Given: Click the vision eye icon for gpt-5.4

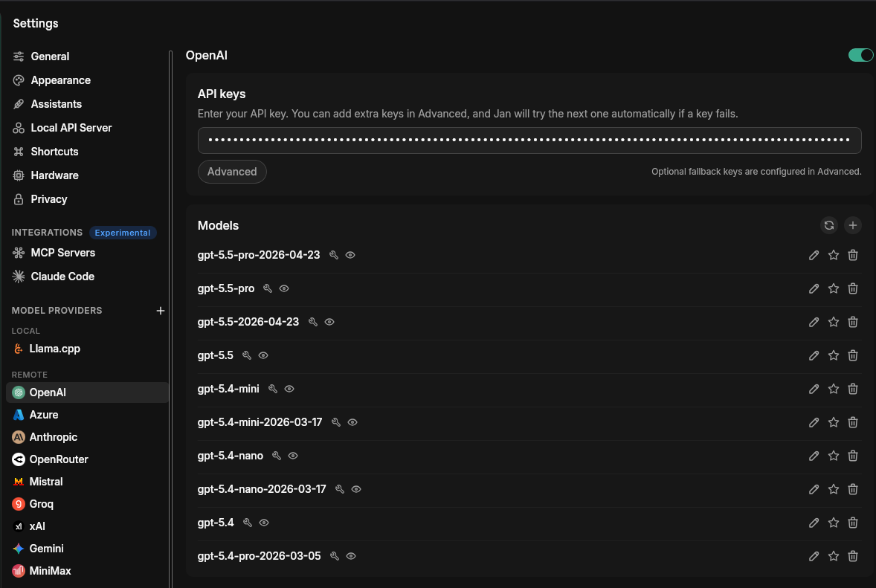Looking at the screenshot, I should (x=264, y=523).
